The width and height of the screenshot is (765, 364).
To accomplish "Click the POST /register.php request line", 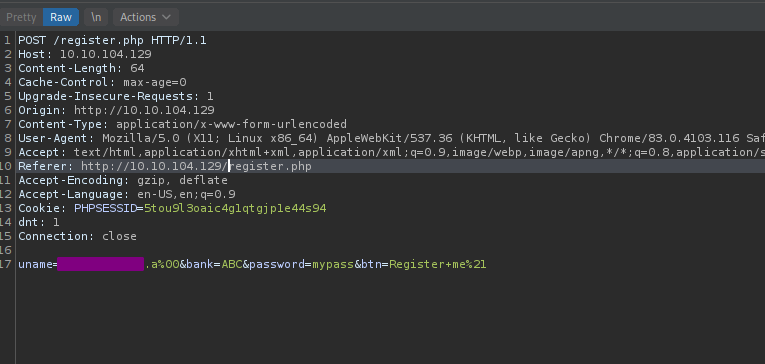I will (112, 40).
